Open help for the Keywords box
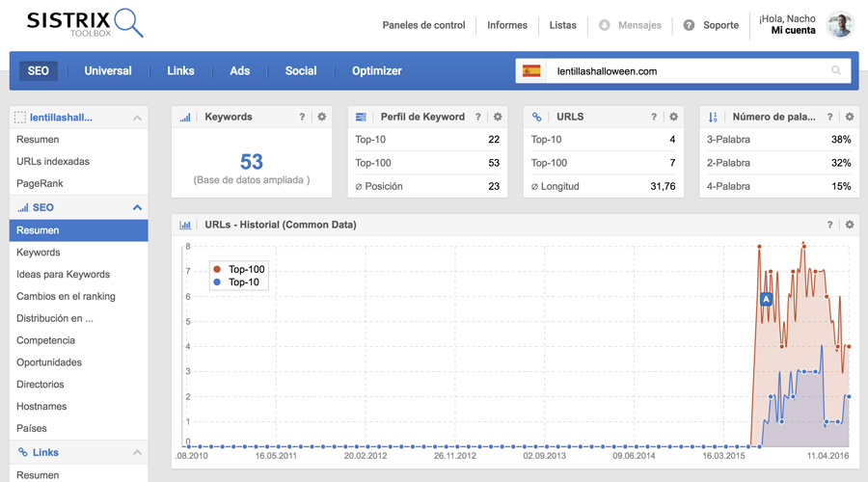The image size is (868, 482). tap(302, 117)
